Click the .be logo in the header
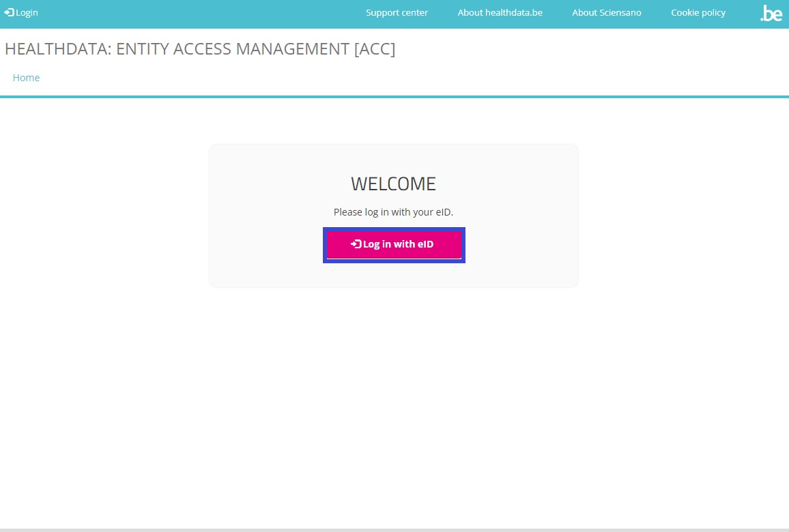The height and width of the screenshot is (532, 789). point(771,13)
